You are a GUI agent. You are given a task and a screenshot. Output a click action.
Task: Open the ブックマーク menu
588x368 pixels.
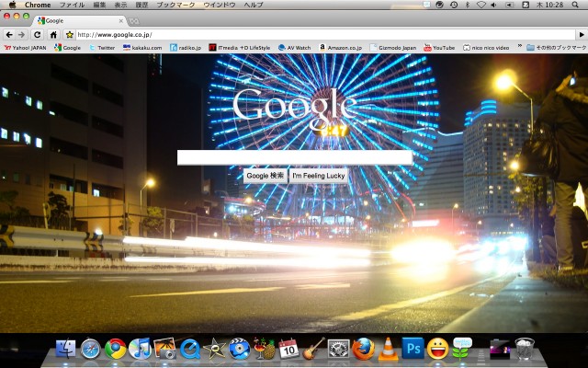coord(175,5)
